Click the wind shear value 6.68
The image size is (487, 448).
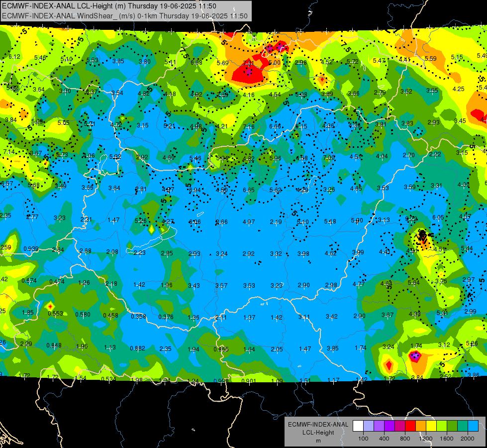(x=196, y=63)
